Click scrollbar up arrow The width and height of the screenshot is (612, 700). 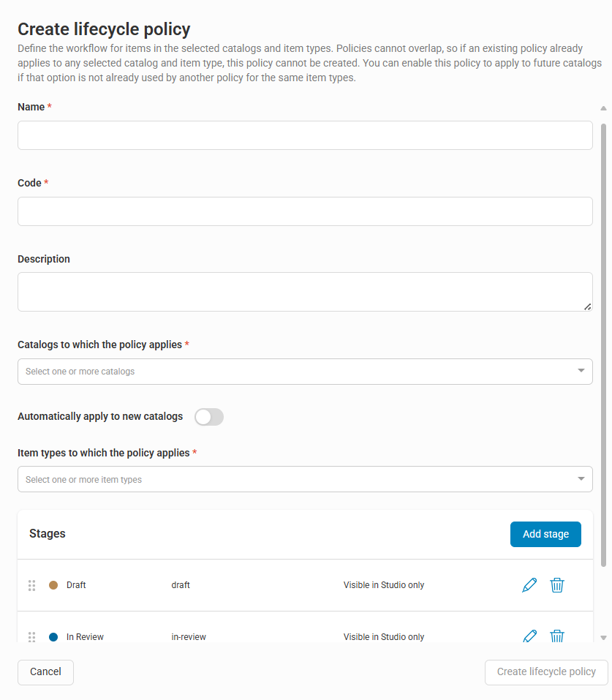[x=603, y=108]
